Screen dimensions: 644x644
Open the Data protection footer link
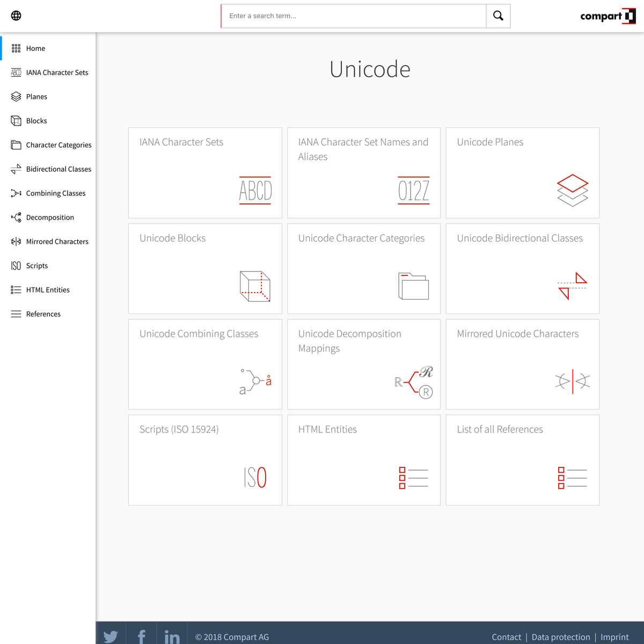(561, 637)
